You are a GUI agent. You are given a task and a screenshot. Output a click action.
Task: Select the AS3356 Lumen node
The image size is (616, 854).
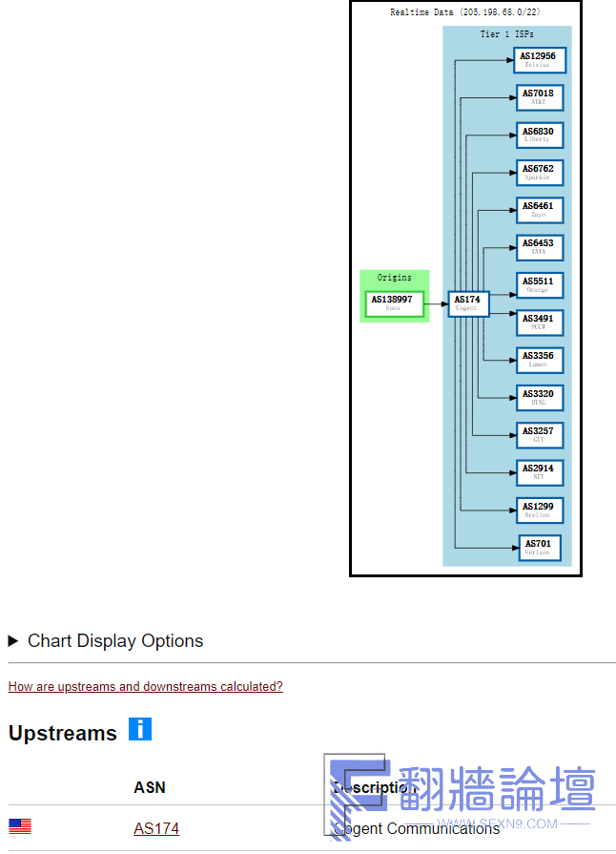pyautogui.click(x=540, y=360)
